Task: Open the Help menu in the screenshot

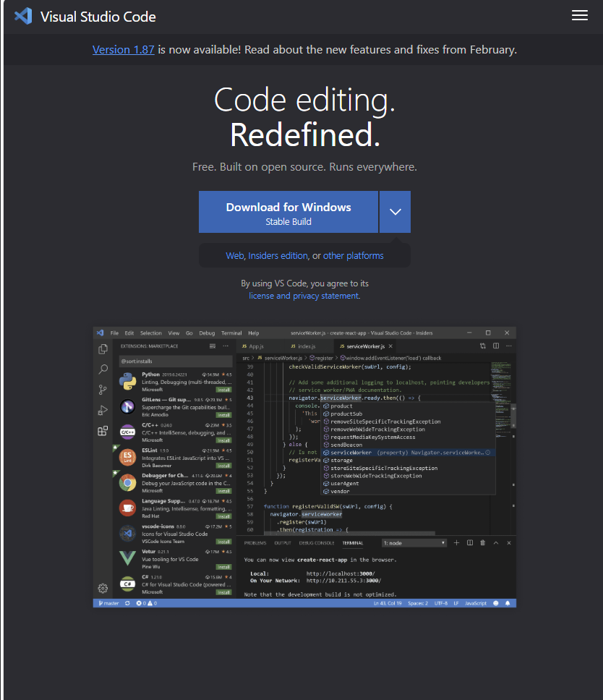Action: 254,333
